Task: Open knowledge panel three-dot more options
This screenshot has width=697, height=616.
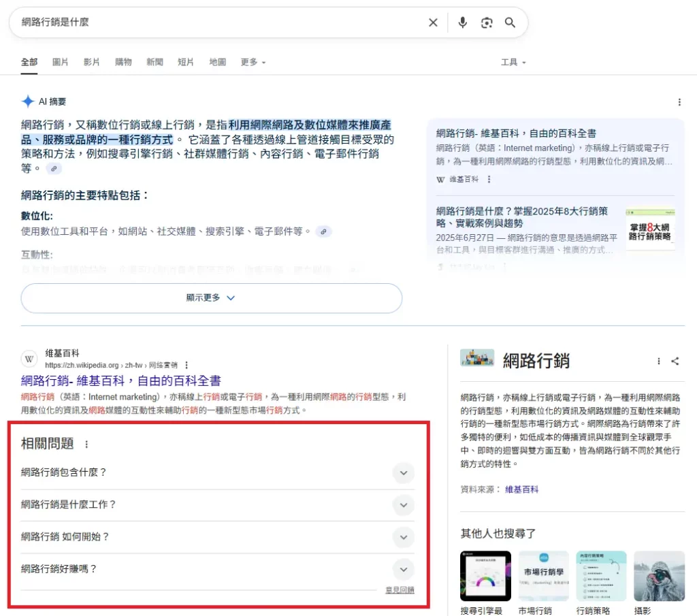Action: (658, 361)
